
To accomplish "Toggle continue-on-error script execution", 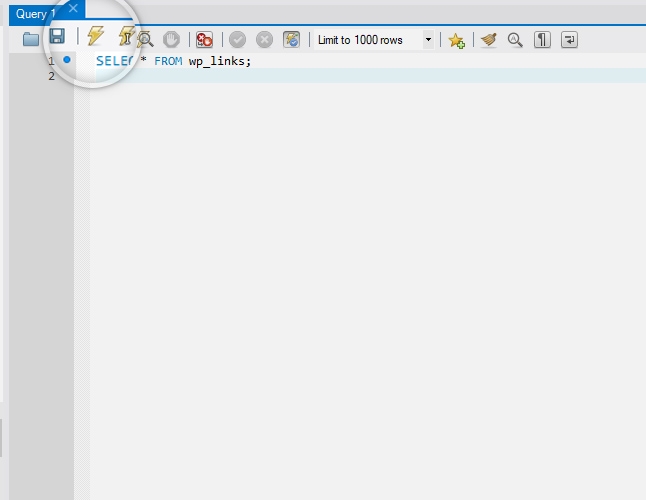I will click(204, 40).
